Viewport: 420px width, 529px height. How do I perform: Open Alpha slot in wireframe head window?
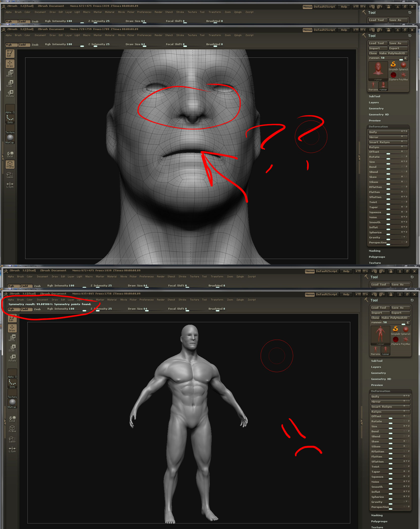(x=10, y=109)
